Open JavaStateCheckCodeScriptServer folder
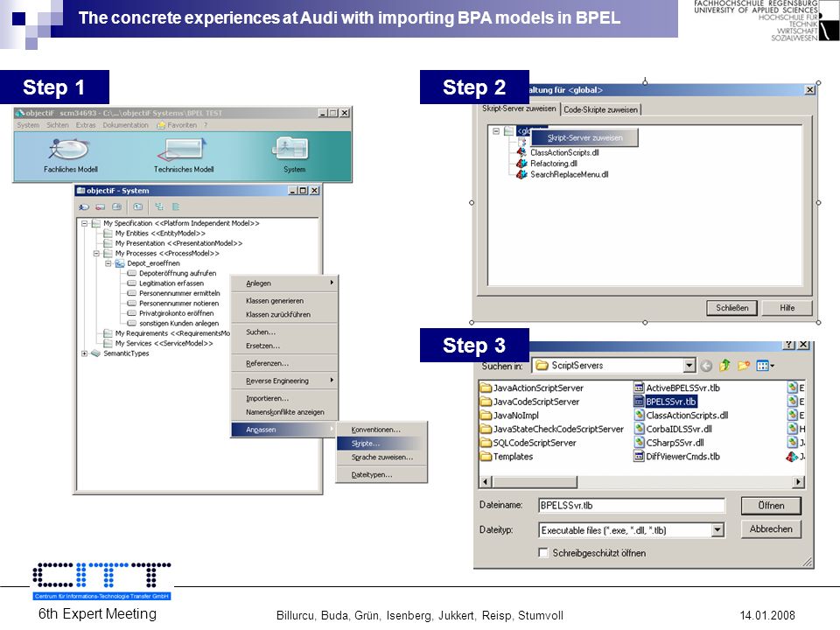 click(552, 429)
